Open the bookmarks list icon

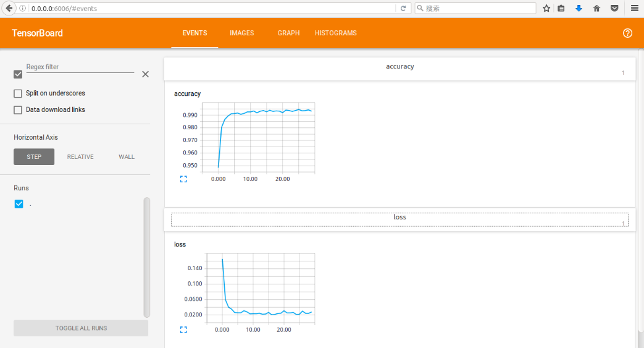[x=561, y=8]
